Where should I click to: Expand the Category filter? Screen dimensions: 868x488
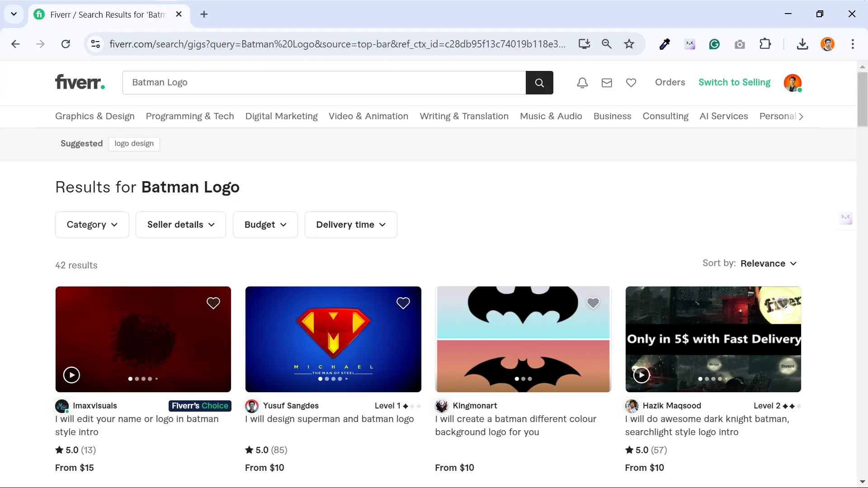pyautogui.click(x=92, y=225)
